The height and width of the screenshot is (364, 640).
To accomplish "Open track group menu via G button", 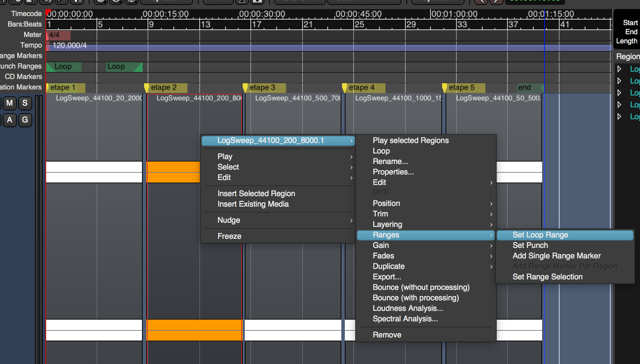I will coord(25,120).
